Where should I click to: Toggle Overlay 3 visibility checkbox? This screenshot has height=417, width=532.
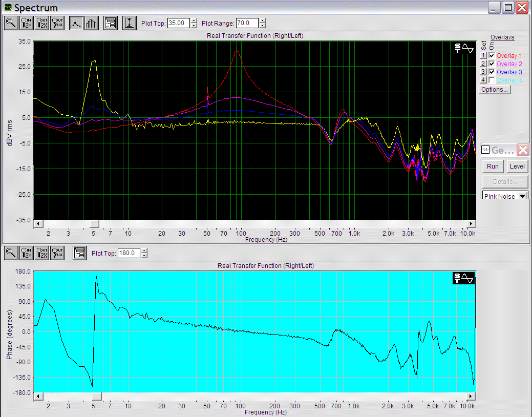(x=492, y=72)
